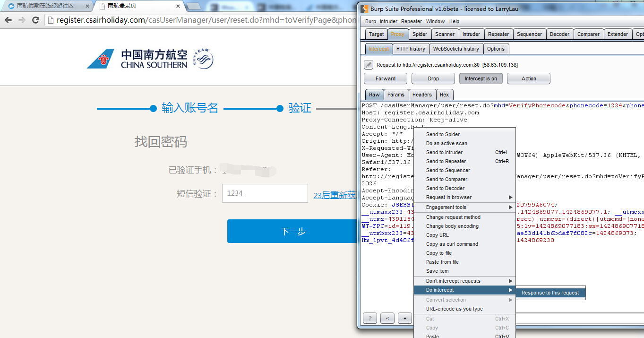Screen dimensions: 644x338
Task: Choose Copy as curl command
Action: click(x=464, y=244)
